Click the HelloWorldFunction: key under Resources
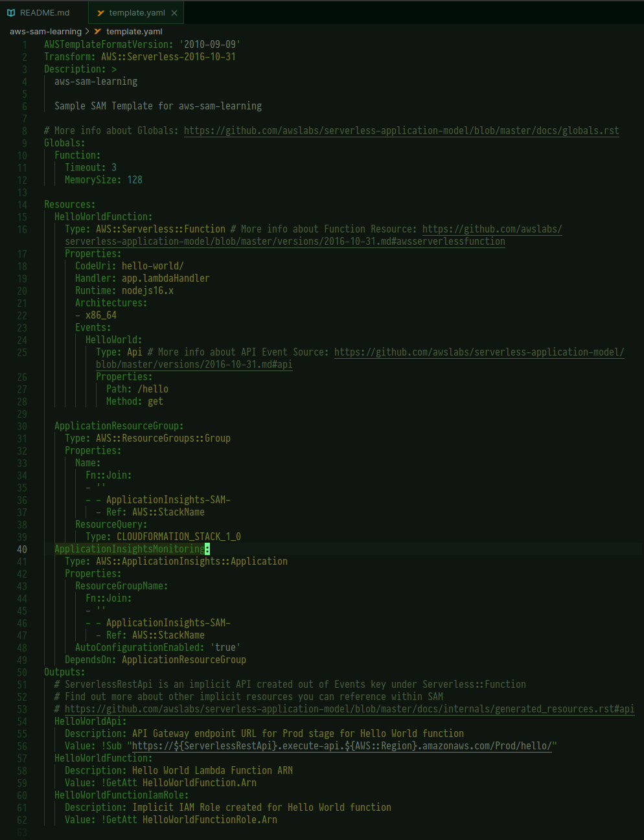The height and width of the screenshot is (840, 644). (103, 217)
